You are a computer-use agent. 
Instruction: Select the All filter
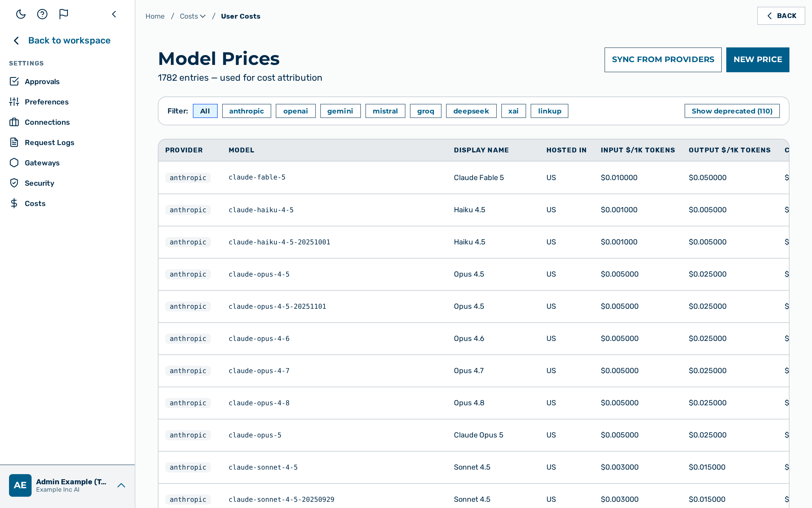[205, 111]
